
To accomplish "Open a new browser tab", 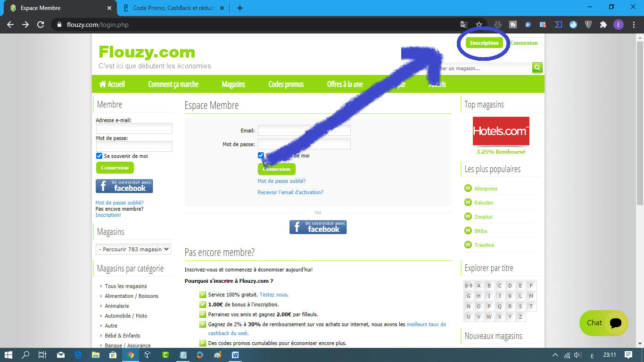I will (239, 8).
